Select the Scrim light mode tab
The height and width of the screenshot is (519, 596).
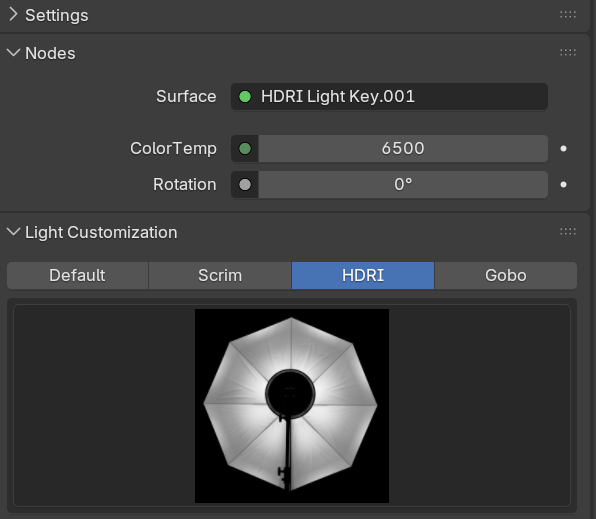(x=220, y=275)
